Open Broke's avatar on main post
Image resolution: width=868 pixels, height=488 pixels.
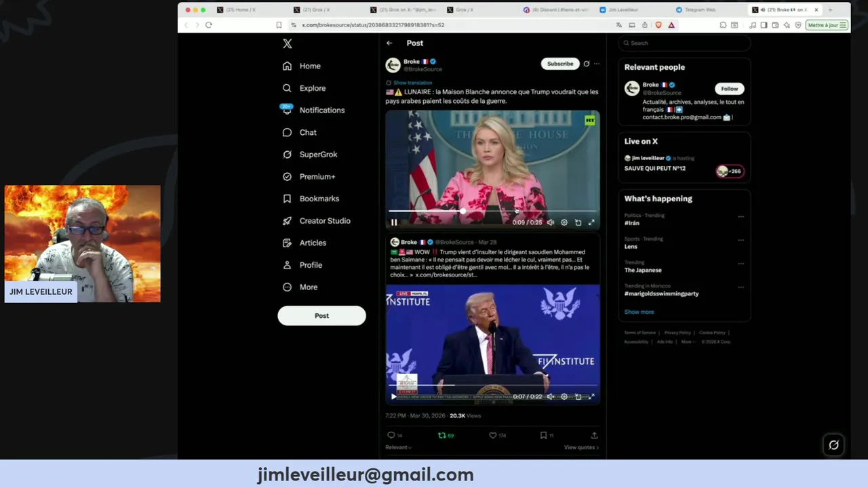point(393,65)
